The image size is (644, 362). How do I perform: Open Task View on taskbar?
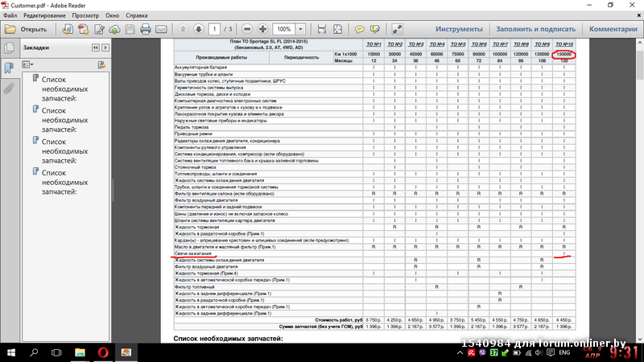click(x=56, y=352)
